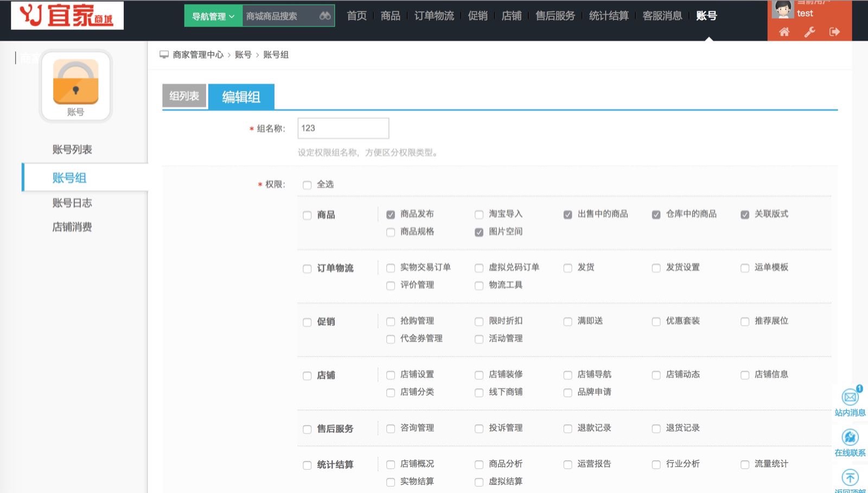Tick the 店铺装修 checkbox
The height and width of the screenshot is (493, 868).
point(479,375)
